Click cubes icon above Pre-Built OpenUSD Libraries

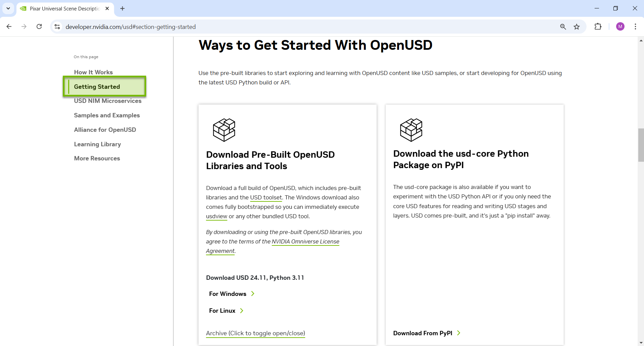click(x=224, y=130)
